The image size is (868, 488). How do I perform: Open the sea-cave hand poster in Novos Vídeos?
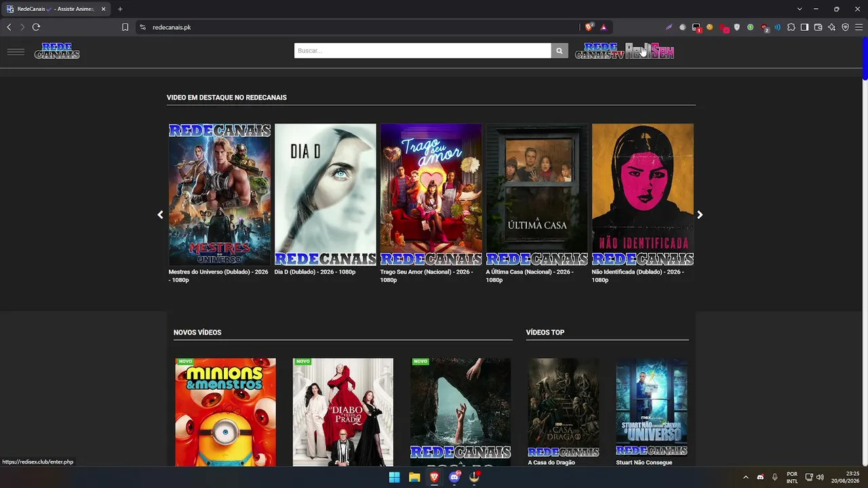[x=460, y=412]
